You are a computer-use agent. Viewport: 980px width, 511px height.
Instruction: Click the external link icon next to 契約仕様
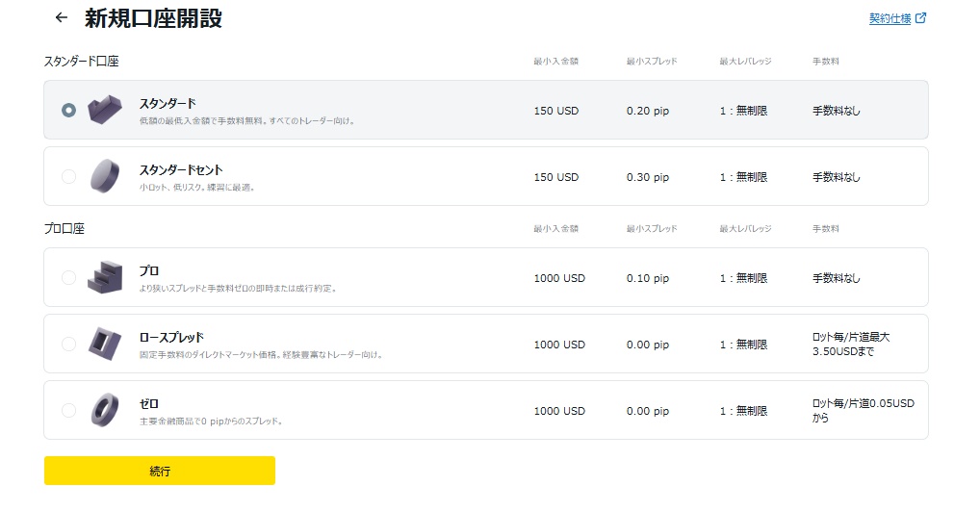(x=920, y=18)
